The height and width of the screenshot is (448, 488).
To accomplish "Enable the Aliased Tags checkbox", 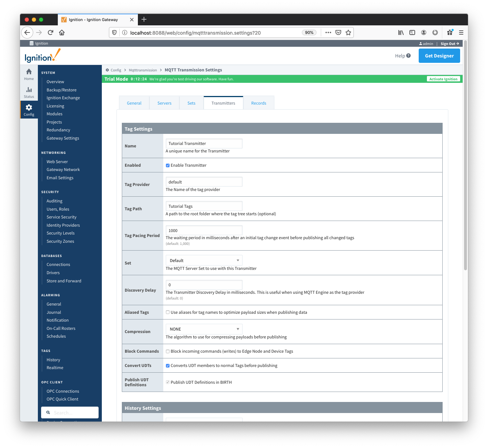I will (168, 312).
